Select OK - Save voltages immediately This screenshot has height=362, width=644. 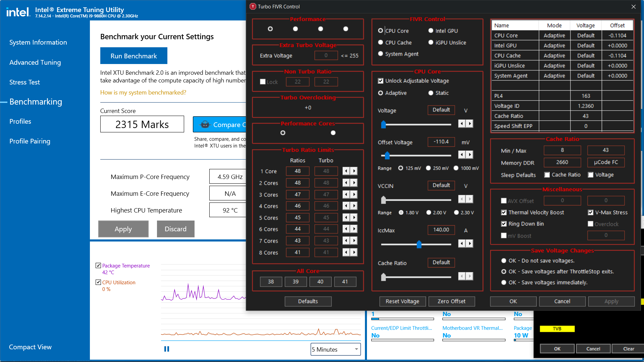[x=503, y=282]
